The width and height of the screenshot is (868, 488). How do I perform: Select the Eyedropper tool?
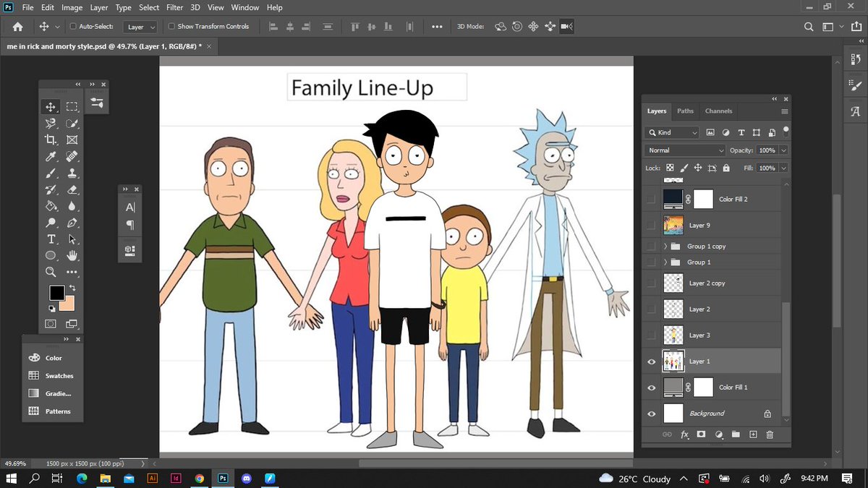point(51,157)
